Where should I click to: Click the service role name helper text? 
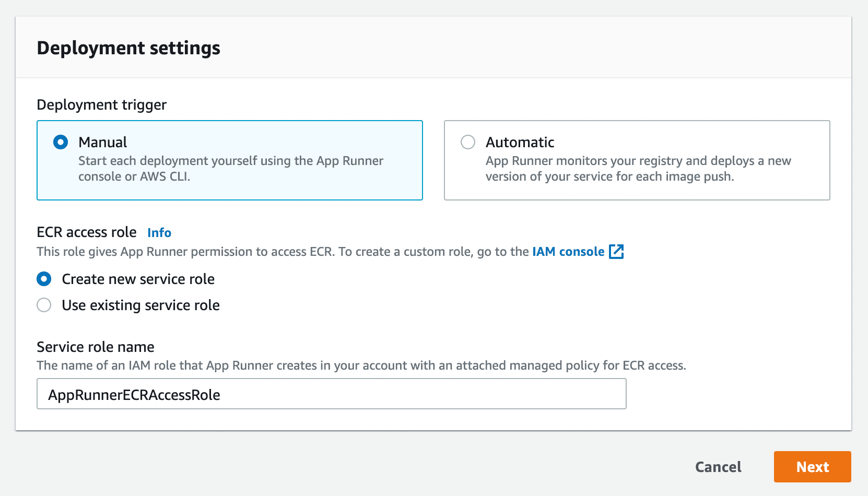(x=362, y=365)
